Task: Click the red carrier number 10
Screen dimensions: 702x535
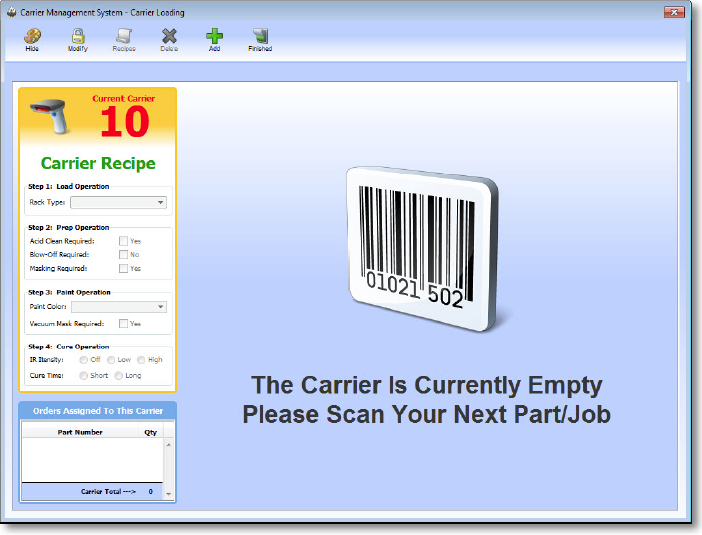Action: [x=124, y=122]
